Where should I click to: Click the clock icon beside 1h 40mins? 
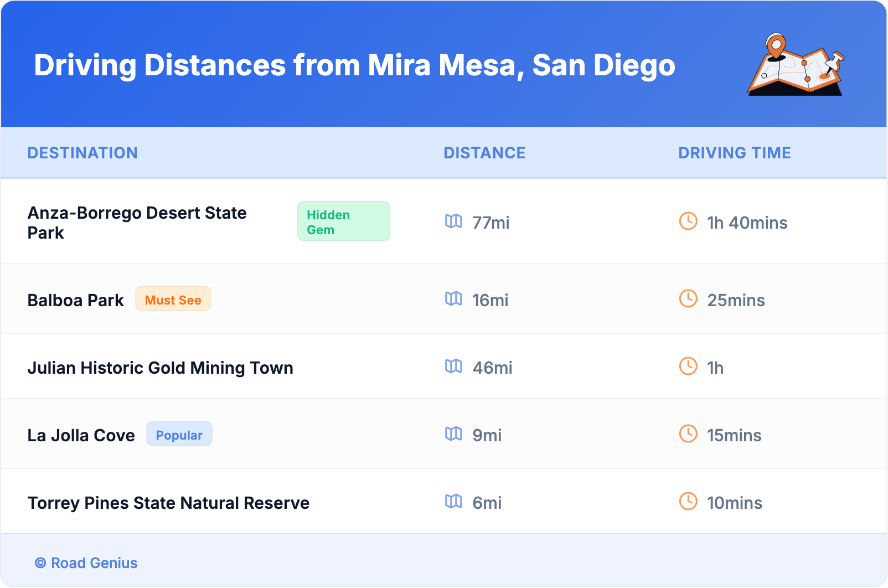tap(688, 221)
